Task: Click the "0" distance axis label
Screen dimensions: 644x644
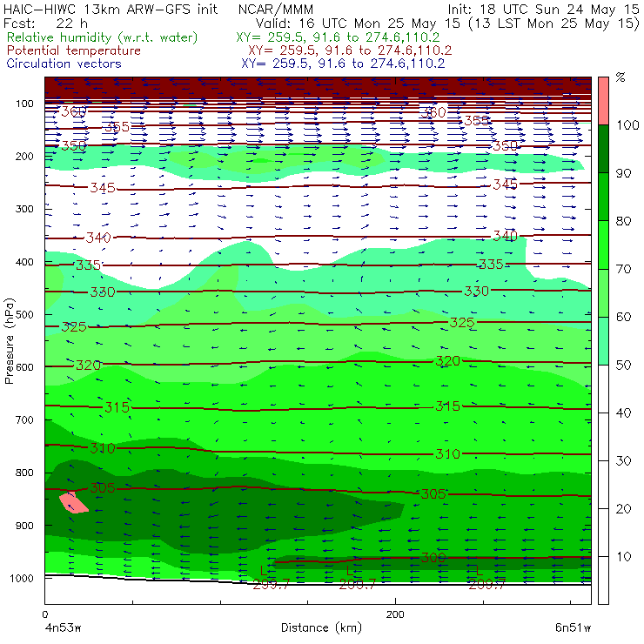Action: 44,614
